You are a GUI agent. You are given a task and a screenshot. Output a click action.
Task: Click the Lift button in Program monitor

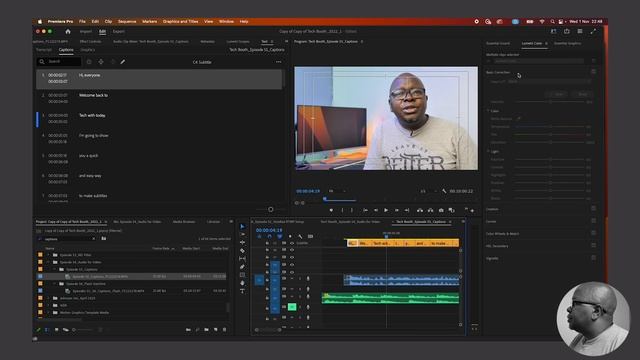(x=420, y=210)
